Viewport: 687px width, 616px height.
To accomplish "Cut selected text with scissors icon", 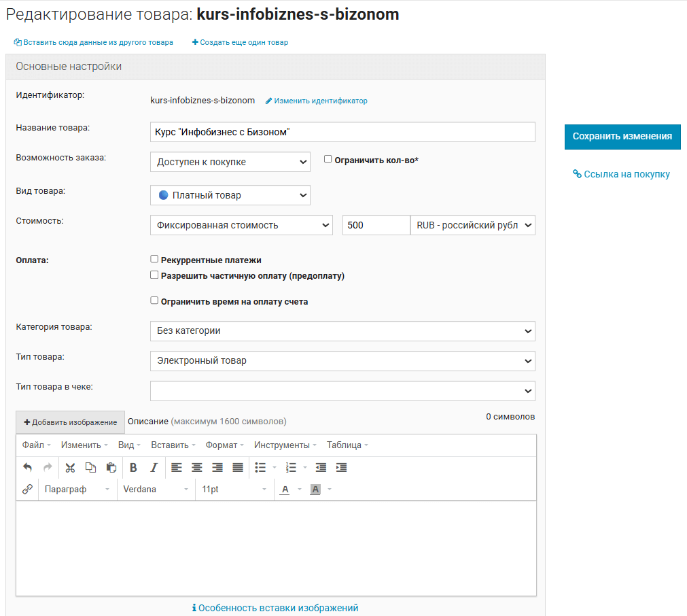I will point(70,468).
